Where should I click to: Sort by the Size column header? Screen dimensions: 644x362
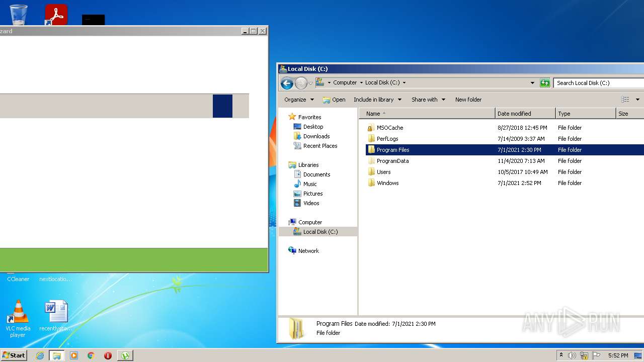(x=630, y=114)
